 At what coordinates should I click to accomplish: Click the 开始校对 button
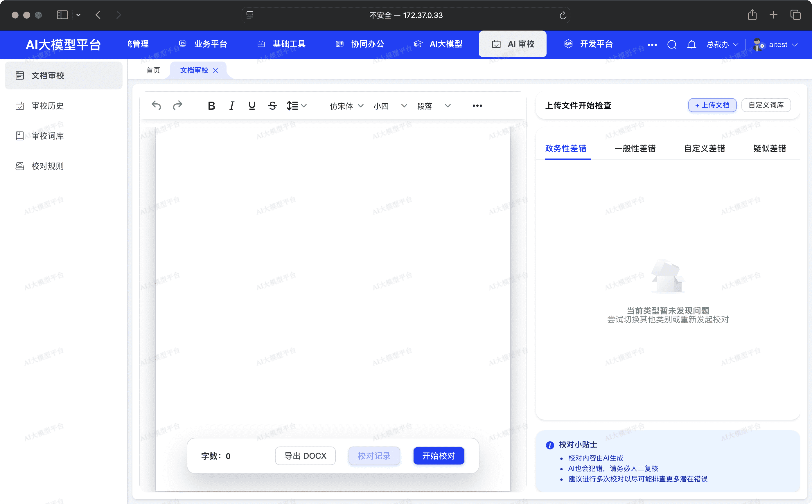(439, 456)
